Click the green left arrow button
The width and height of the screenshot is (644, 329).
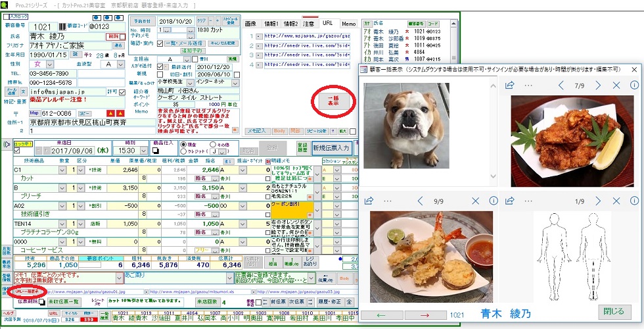point(382,315)
